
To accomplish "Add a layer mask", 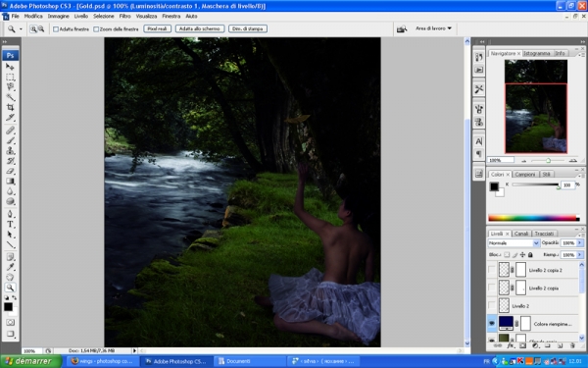I will (x=522, y=345).
